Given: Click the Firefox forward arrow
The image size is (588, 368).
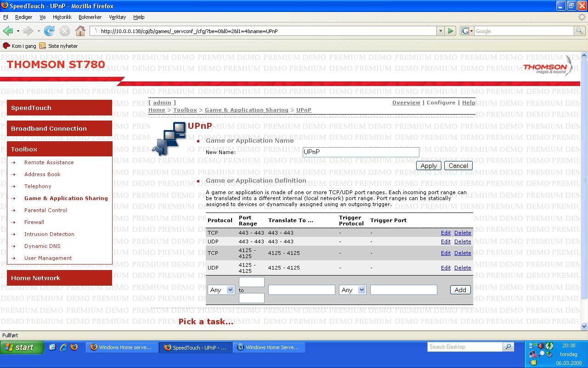Looking at the screenshot, I should 28,31.
